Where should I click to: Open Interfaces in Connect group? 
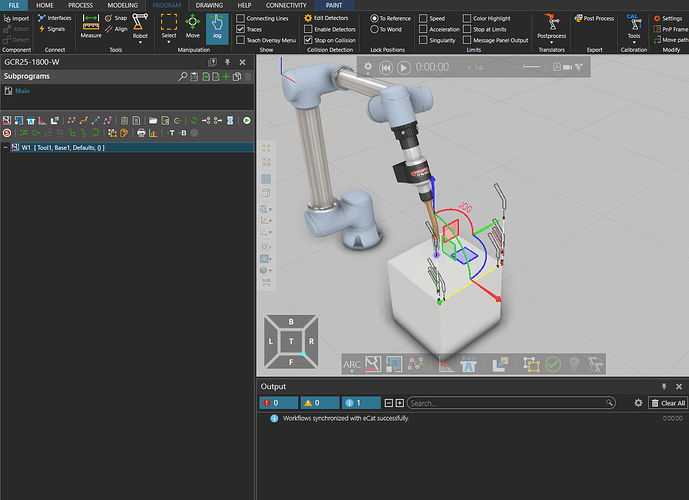click(x=54, y=18)
